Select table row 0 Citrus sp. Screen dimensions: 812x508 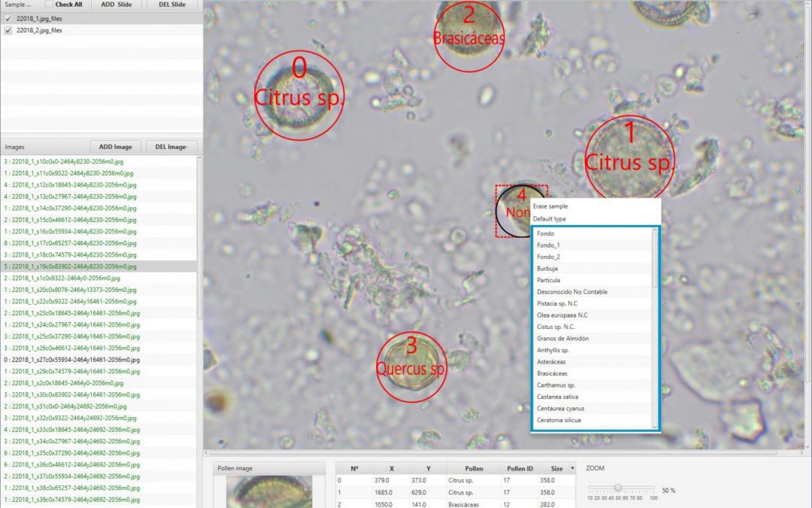(x=456, y=480)
